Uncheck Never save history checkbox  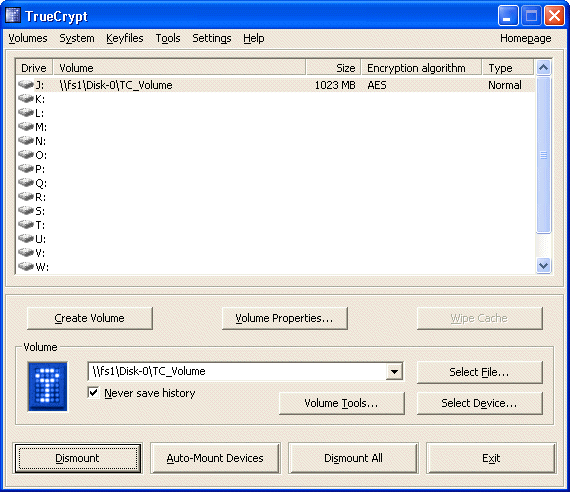pyautogui.click(x=93, y=393)
